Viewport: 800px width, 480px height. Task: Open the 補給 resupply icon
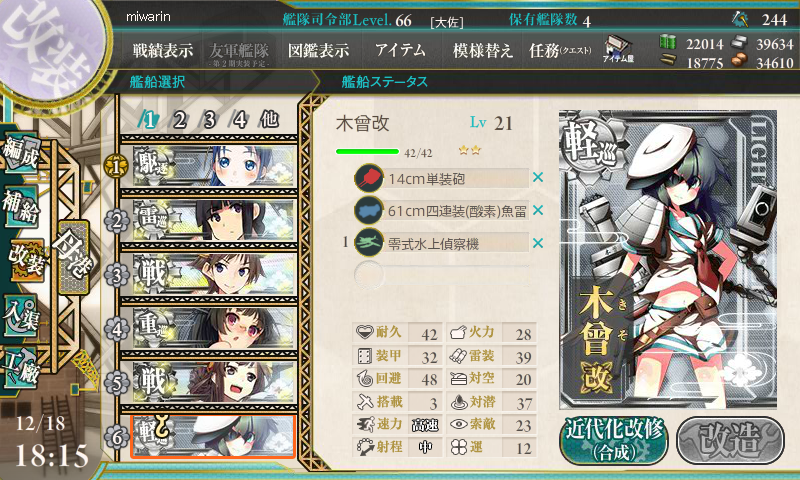(20, 206)
